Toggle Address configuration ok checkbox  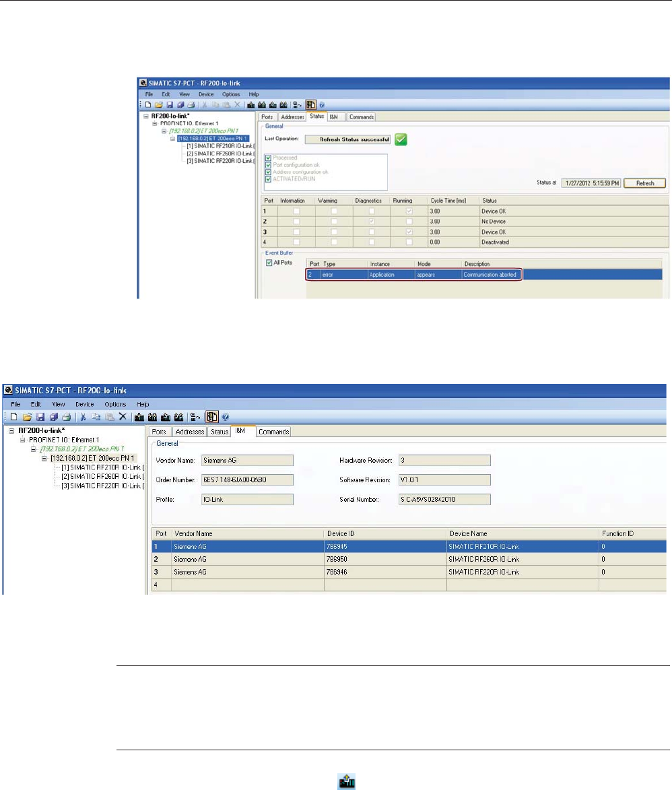(269, 172)
